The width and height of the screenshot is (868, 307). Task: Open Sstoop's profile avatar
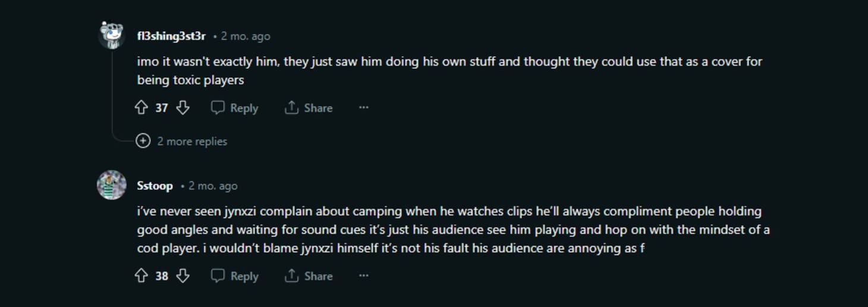111,185
